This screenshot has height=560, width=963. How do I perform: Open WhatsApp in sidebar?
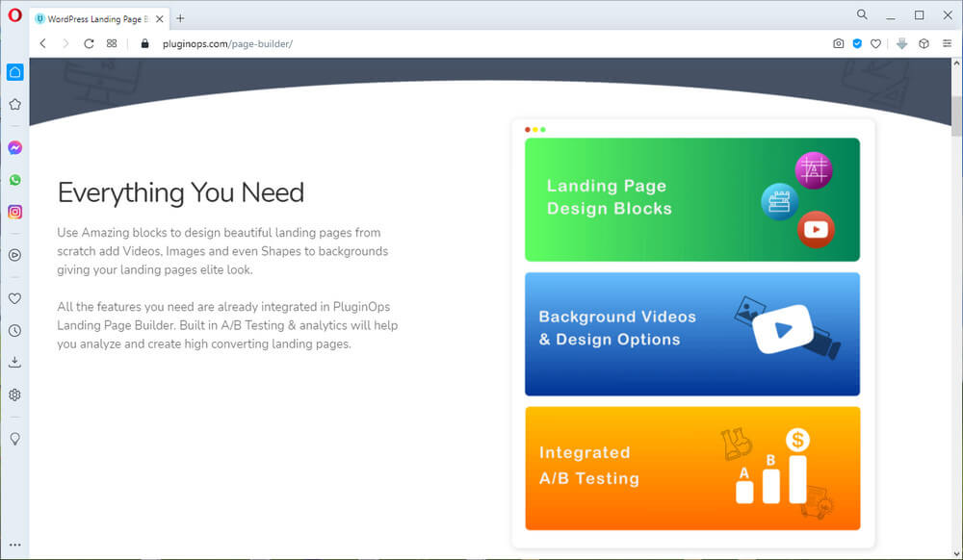click(x=14, y=180)
